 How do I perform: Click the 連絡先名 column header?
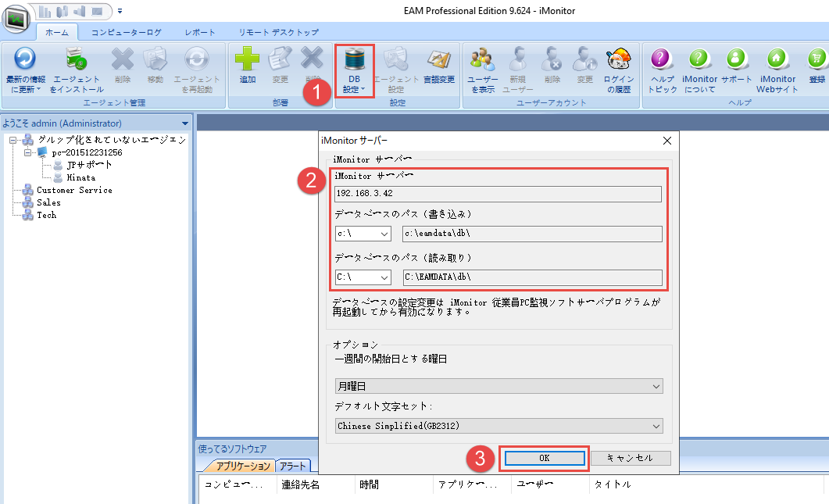coord(316,485)
